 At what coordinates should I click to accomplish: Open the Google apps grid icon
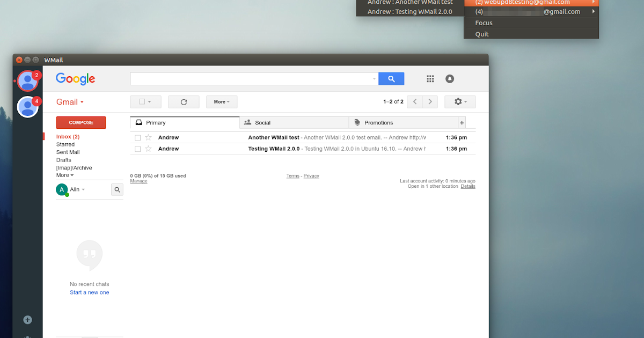[430, 78]
